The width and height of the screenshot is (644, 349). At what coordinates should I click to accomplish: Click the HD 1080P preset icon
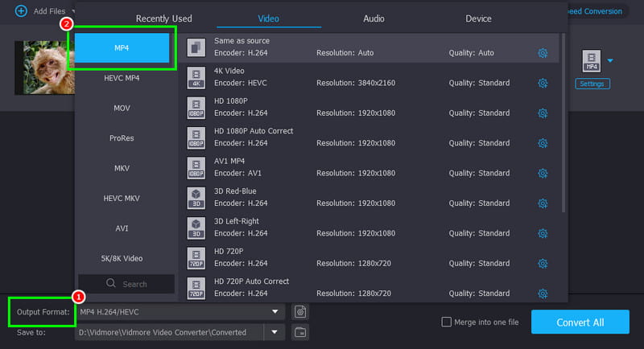[196, 108]
